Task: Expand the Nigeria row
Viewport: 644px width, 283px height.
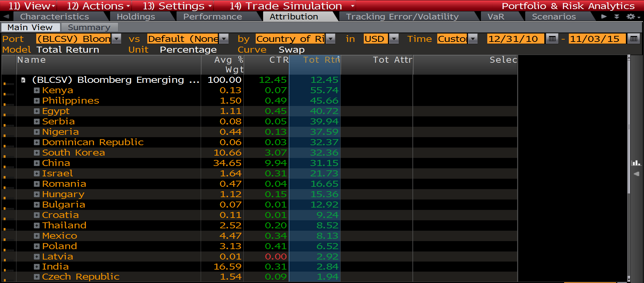Action: point(37,132)
